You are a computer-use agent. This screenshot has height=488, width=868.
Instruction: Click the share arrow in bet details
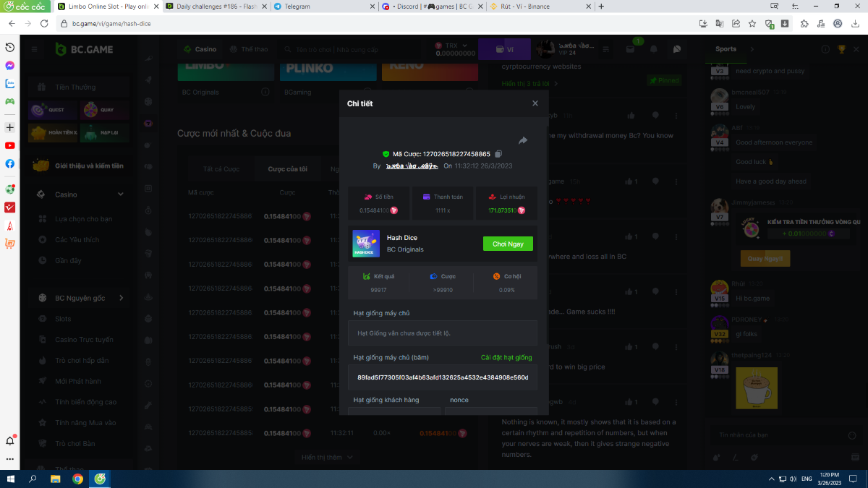click(x=523, y=140)
